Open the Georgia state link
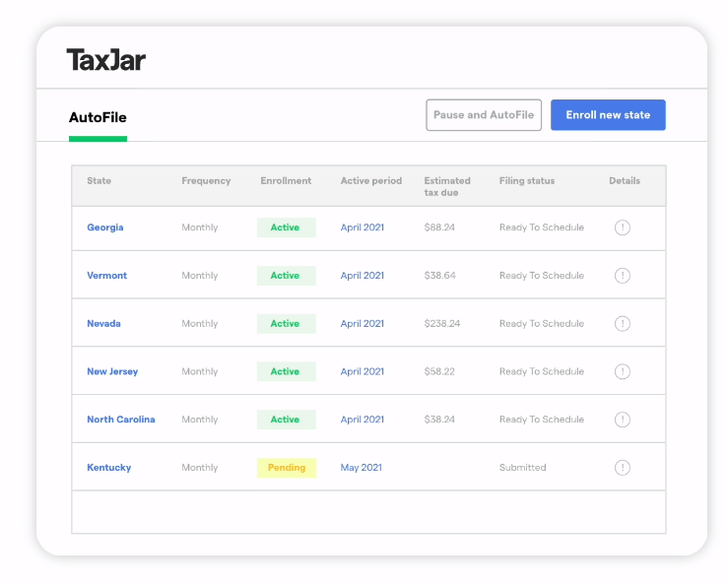Screen dimensions: 728x585 coord(105,227)
